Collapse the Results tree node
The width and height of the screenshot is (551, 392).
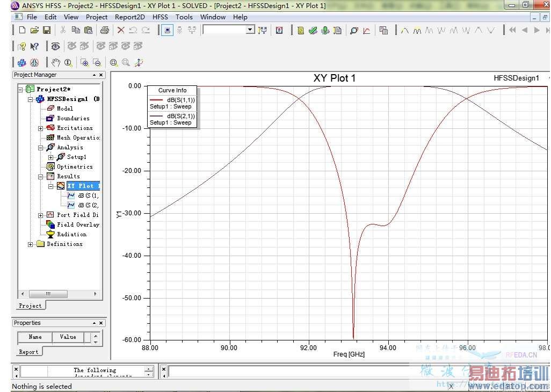41,177
